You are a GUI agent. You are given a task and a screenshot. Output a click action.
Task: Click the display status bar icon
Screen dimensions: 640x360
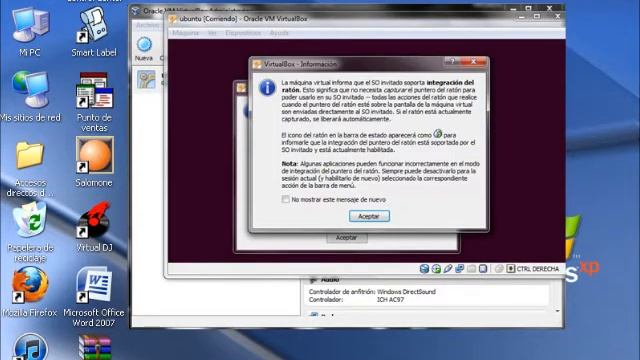[x=483, y=269]
